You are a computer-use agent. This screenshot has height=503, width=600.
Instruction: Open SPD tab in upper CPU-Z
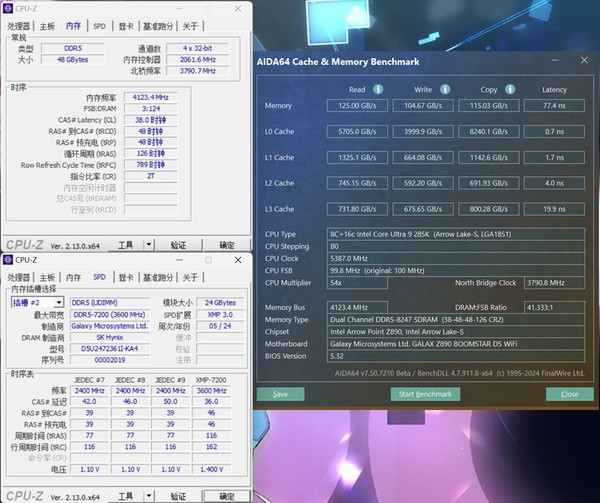point(99,26)
